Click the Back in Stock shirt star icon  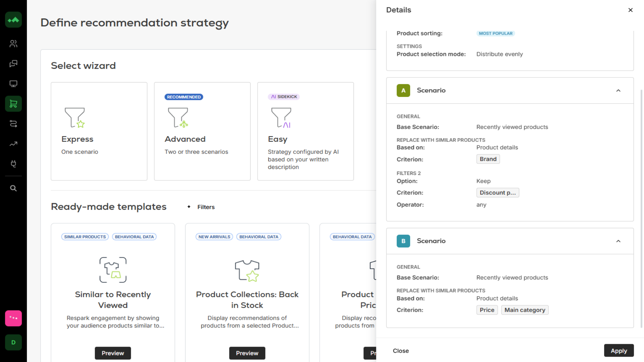tap(247, 270)
